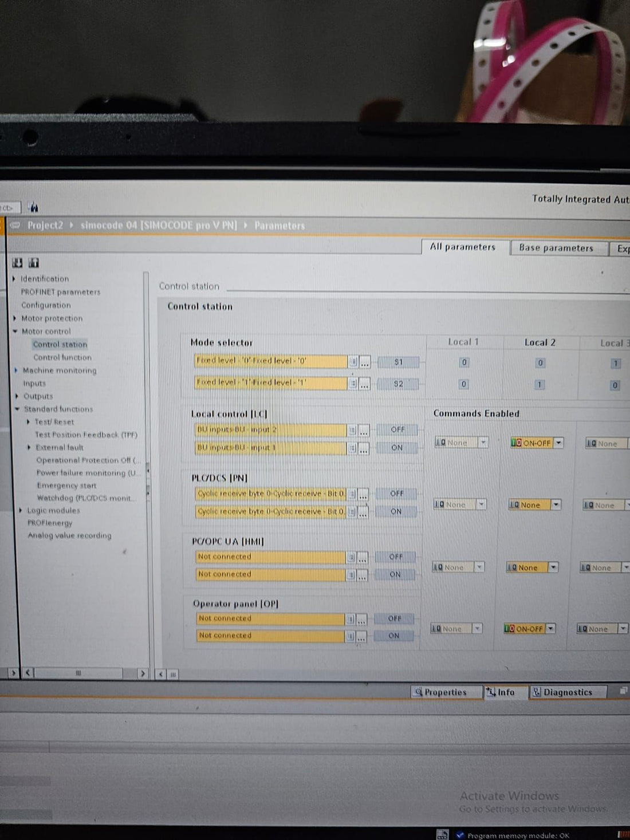Open the list icon beside Mode selector S1 field
Screen dimensions: 630x840
[x=353, y=362]
